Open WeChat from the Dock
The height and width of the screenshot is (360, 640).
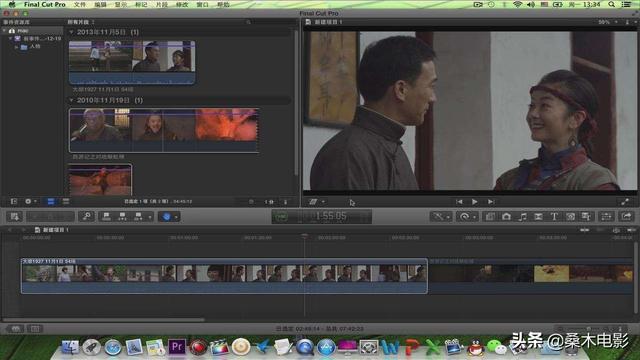click(x=496, y=347)
